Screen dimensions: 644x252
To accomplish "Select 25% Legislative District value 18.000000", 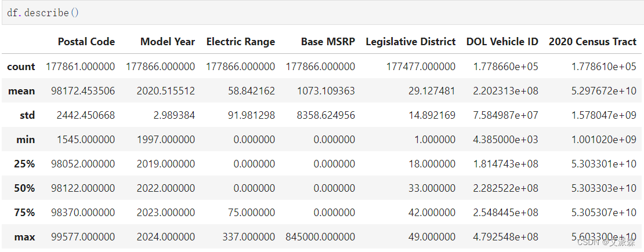I will (x=432, y=164).
